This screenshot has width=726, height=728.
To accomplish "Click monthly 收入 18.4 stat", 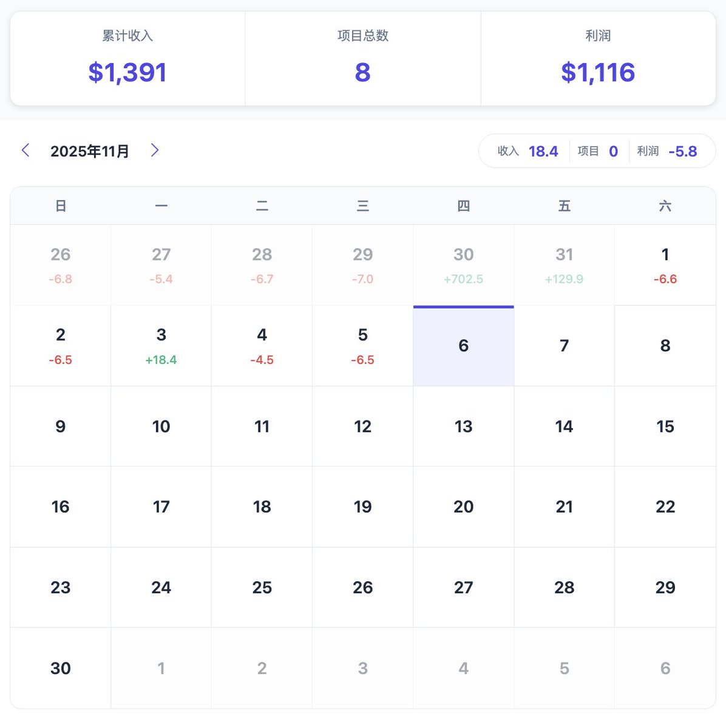I will [528, 151].
